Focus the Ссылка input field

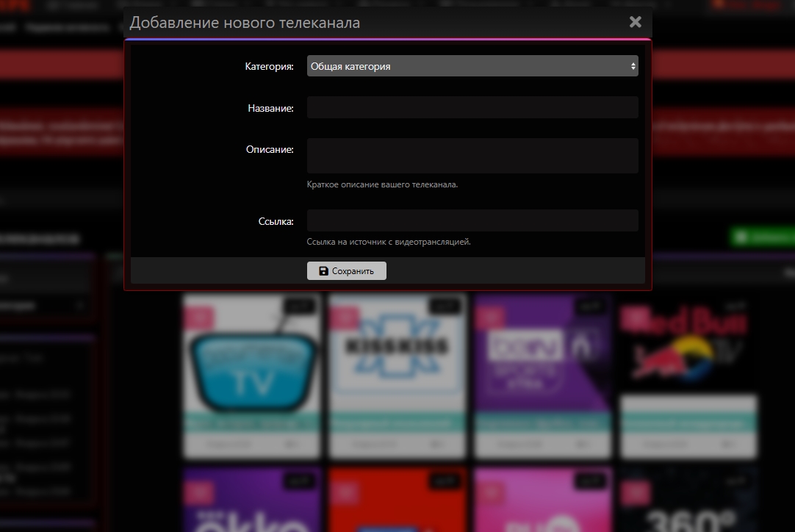click(472, 220)
